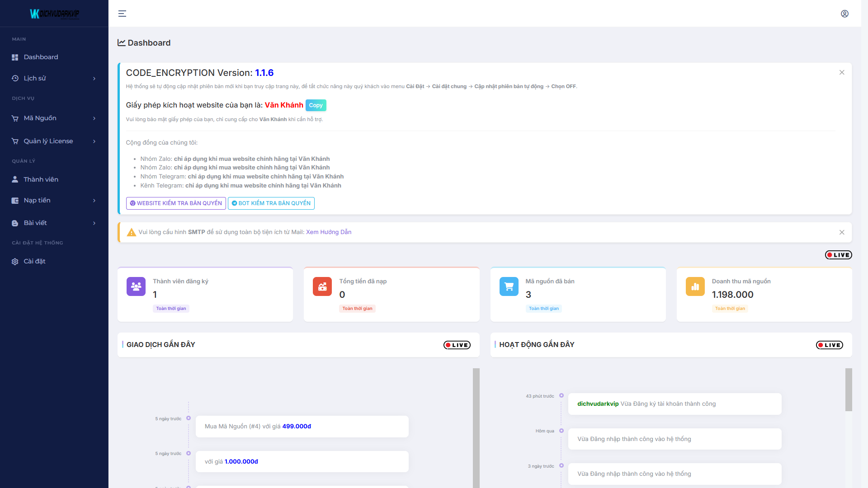This screenshot has height=488, width=868.
Task: Click the red deposit total card icon
Action: coord(322,286)
